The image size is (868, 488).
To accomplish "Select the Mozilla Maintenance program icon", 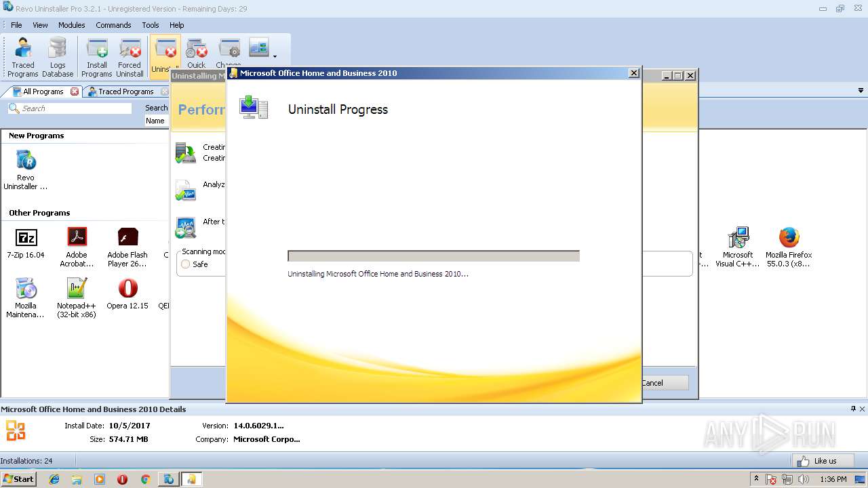I will click(26, 298).
